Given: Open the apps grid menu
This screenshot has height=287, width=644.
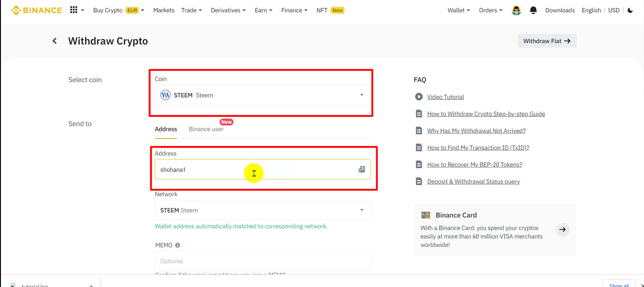Looking at the screenshot, I should point(74,10).
